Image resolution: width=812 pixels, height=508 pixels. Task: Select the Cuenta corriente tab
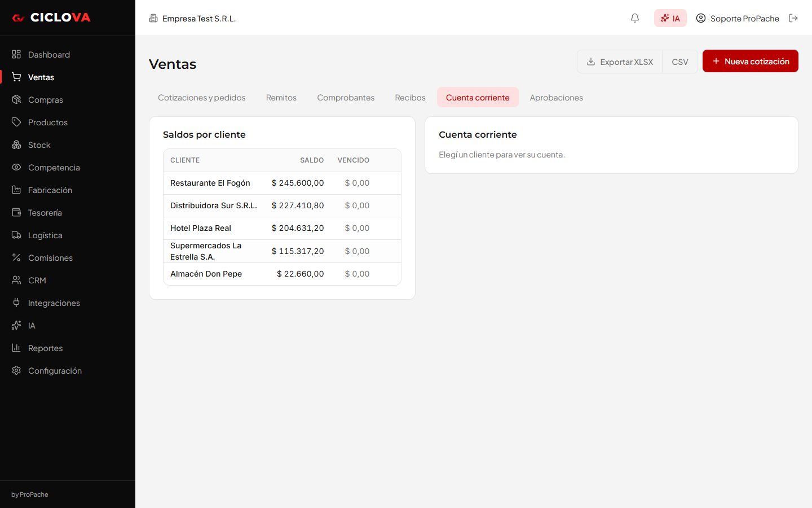(x=478, y=98)
